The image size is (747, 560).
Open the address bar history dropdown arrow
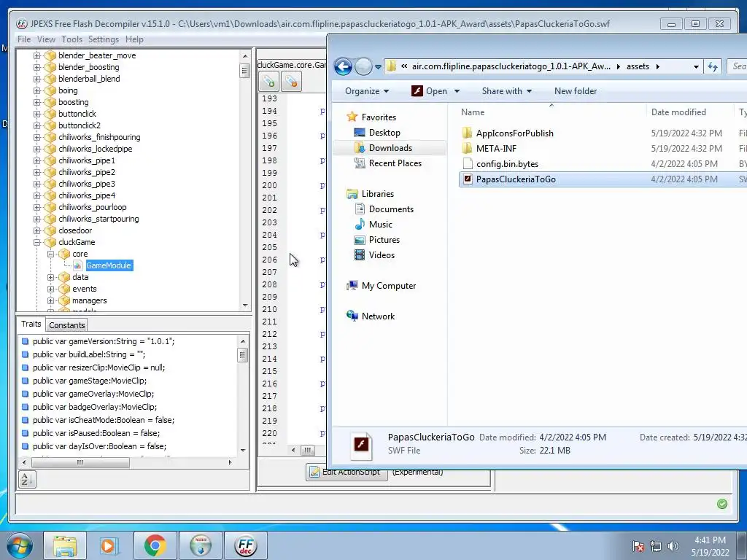(696, 66)
